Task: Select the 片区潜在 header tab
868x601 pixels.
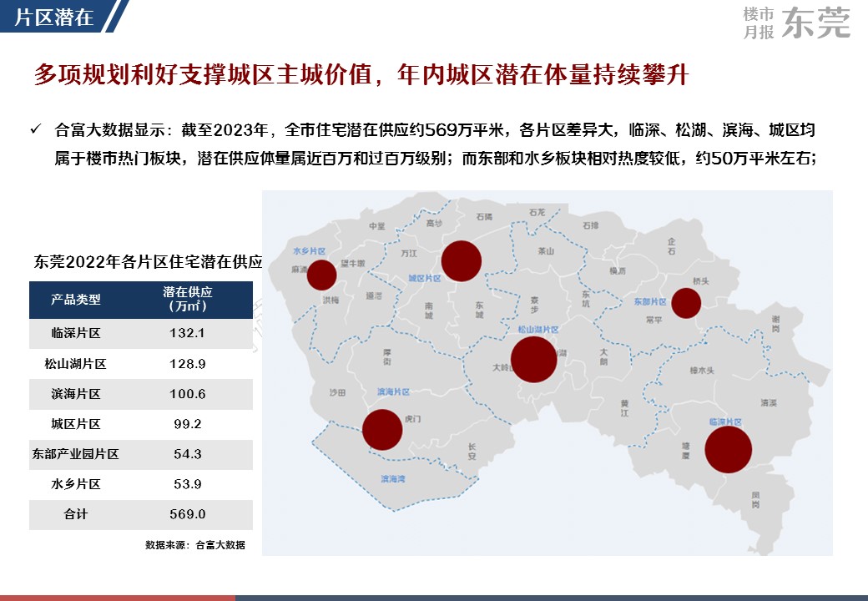Action: pos(55,18)
